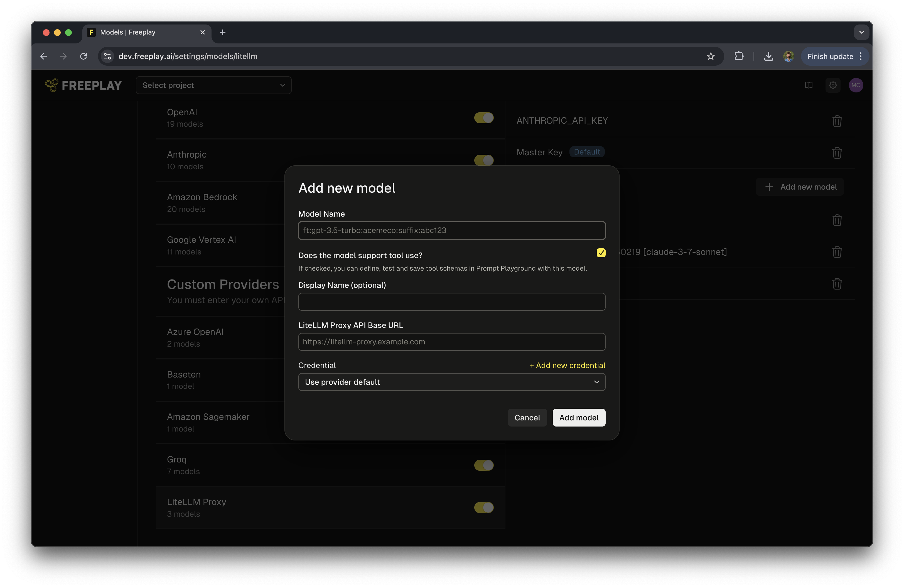The height and width of the screenshot is (588, 904).
Task: Expand the Select project dropdown
Action: [x=213, y=85]
